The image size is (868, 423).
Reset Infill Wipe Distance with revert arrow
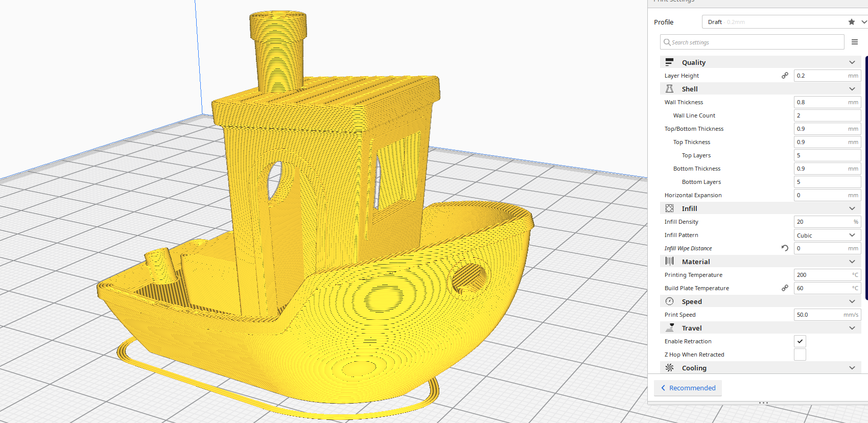pyautogui.click(x=785, y=248)
